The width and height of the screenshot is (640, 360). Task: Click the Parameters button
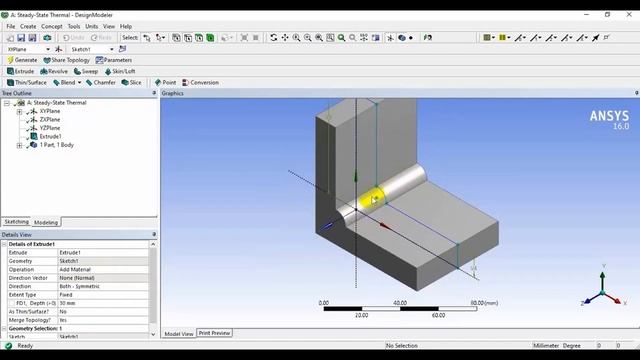(114, 60)
